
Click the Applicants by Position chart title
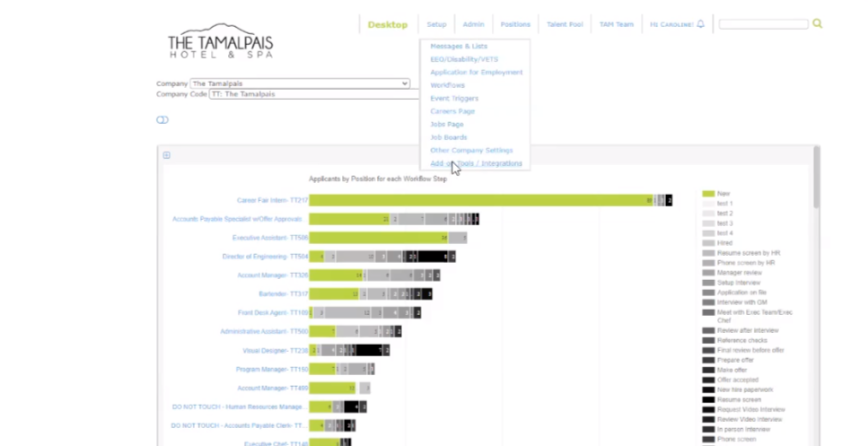378,179
